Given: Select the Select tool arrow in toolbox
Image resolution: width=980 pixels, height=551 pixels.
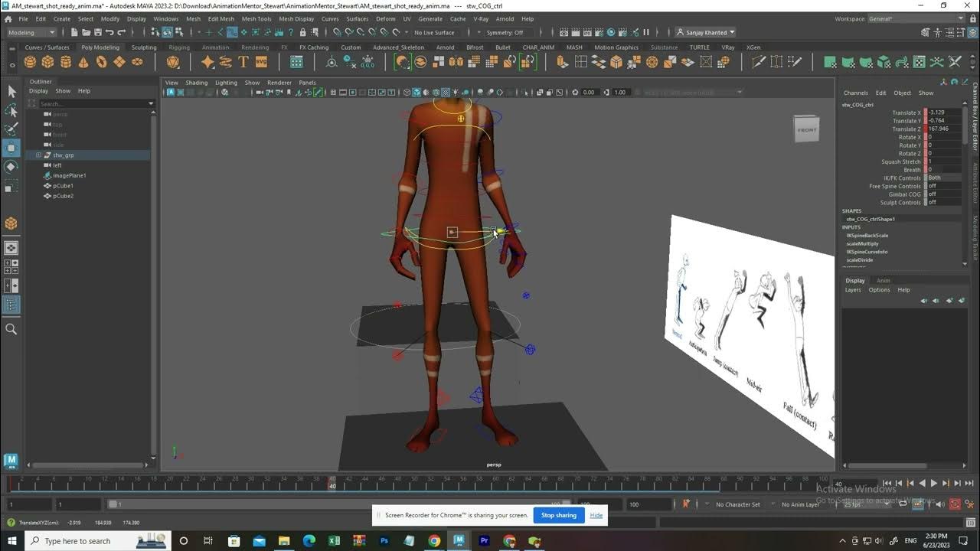Looking at the screenshot, I should [x=11, y=91].
